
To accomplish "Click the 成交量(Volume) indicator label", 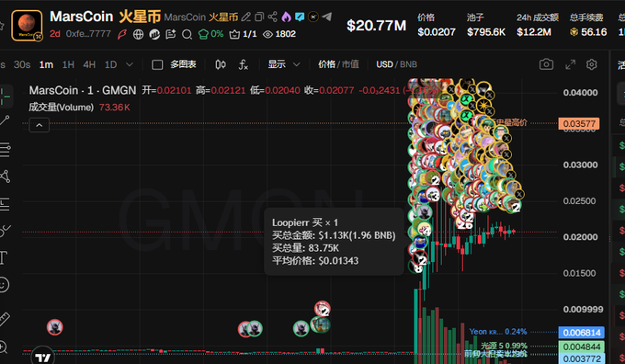I will coord(61,108).
